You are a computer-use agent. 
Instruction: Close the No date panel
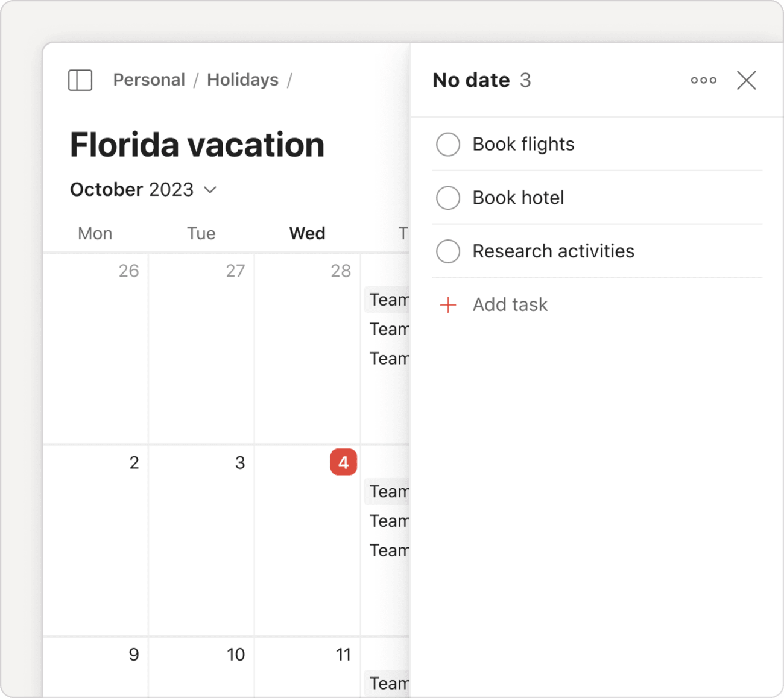click(746, 80)
